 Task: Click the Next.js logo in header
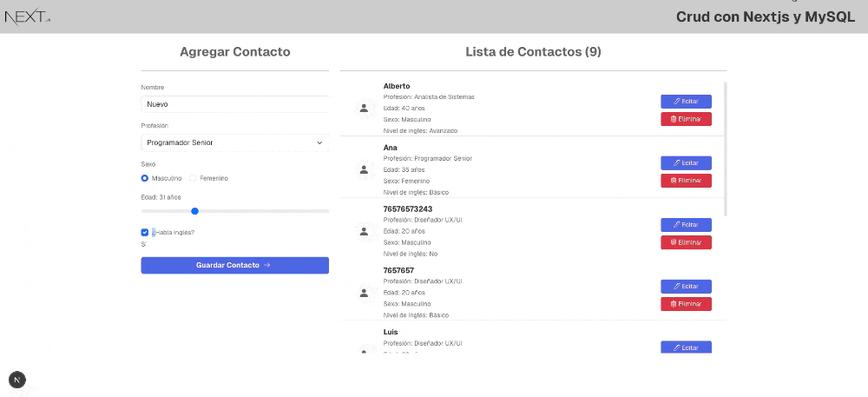coord(26,17)
